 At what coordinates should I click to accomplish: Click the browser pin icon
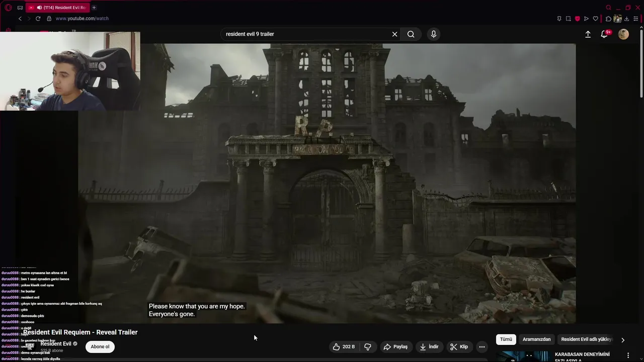click(559, 19)
